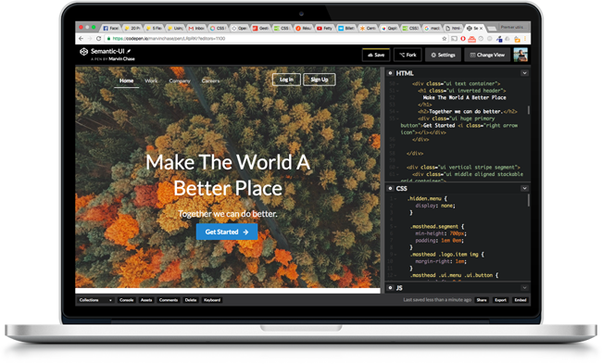Click the CodePen logo icon
The height and width of the screenshot is (364, 602).
point(83,52)
